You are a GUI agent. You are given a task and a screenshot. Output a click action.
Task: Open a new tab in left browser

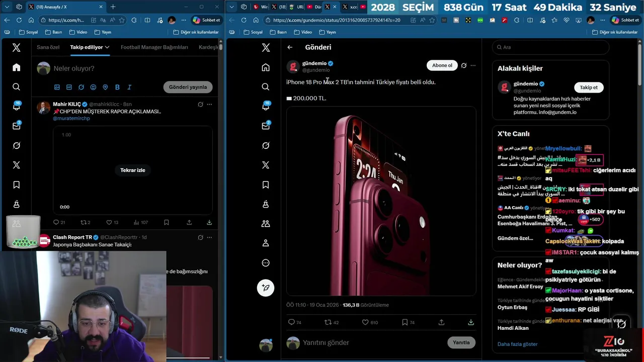113,7
